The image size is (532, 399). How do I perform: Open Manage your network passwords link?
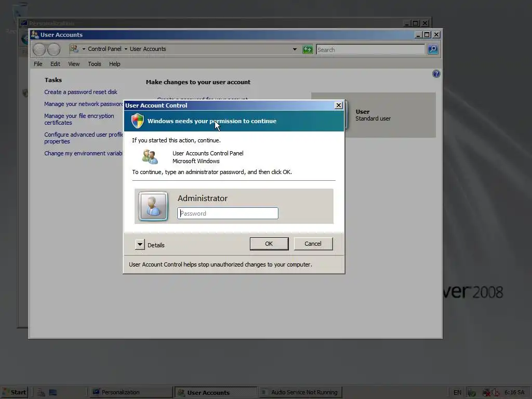pos(84,104)
